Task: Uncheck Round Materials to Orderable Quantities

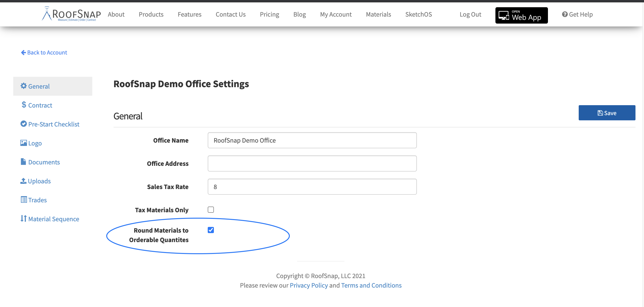Action: (211, 230)
